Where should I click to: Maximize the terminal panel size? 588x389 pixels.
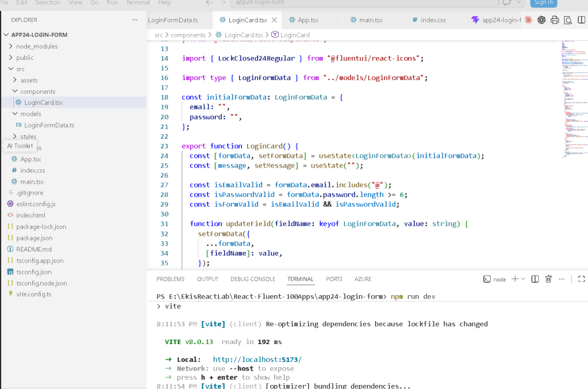tap(581, 279)
